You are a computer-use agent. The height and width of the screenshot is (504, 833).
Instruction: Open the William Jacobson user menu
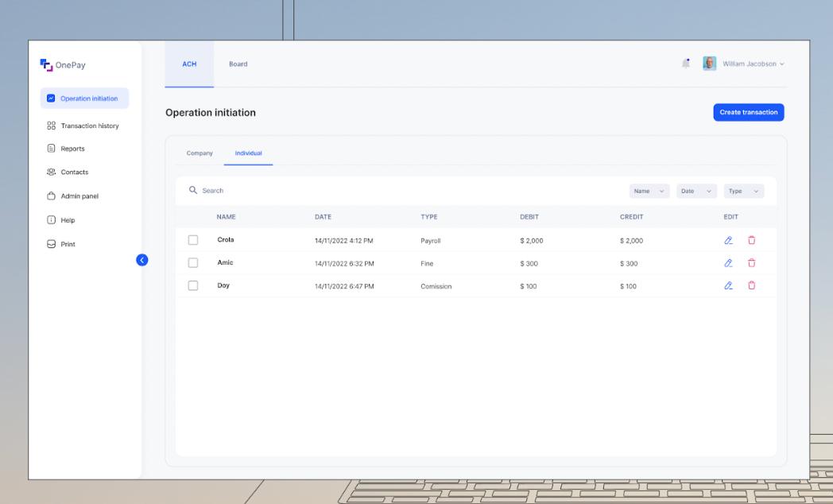(751, 64)
